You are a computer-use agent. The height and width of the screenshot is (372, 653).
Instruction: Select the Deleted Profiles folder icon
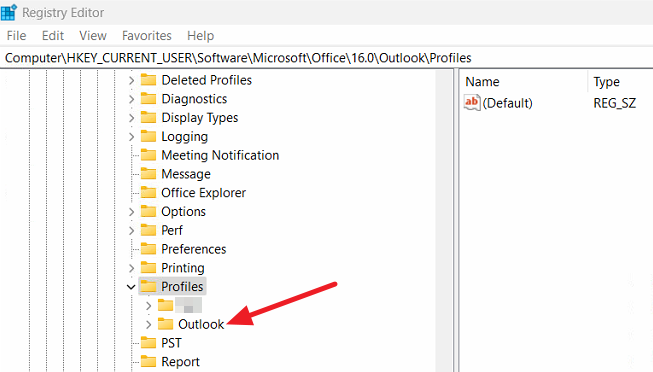tap(148, 80)
